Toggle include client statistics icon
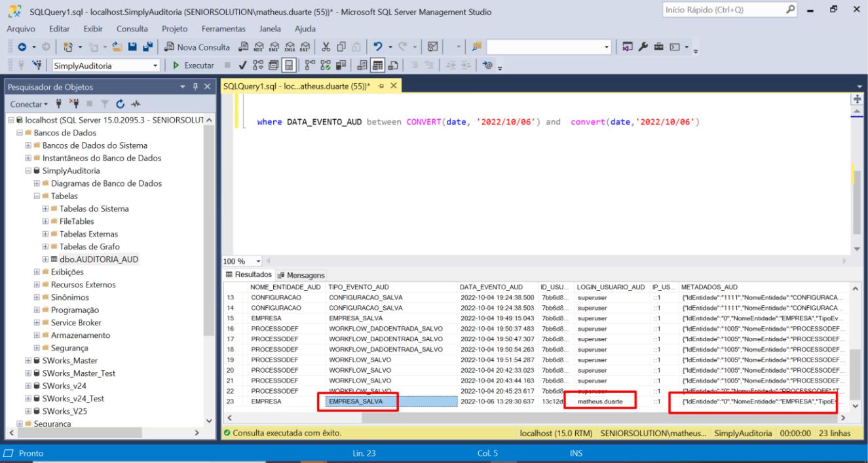This screenshot has height=463, width=868. [341, 65]
